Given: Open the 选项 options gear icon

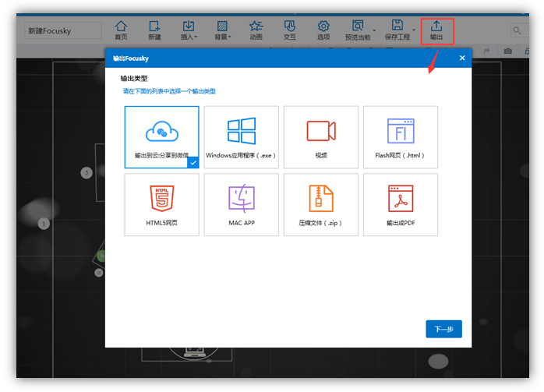Looking at the screenshot, I should (323, 30).
